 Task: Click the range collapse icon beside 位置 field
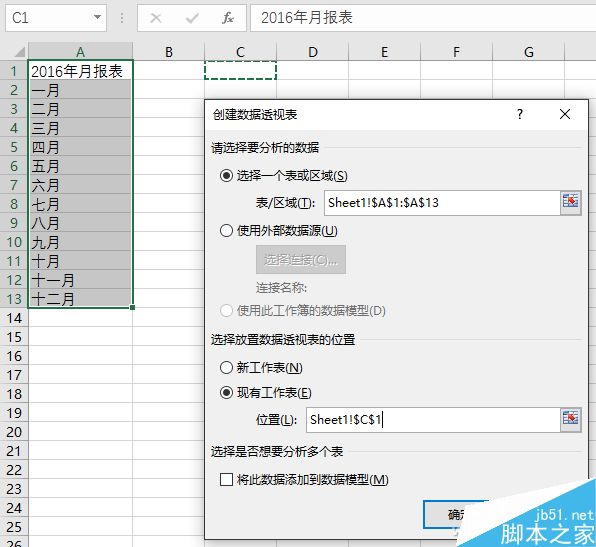pyautogui.click(x=571, y=420)
